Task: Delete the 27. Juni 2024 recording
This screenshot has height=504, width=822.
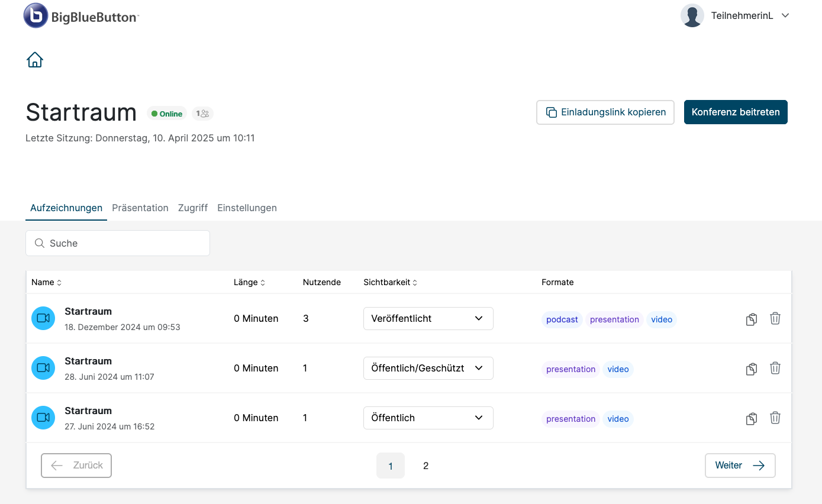Action: pyautogui.click(x=775, y=418)
